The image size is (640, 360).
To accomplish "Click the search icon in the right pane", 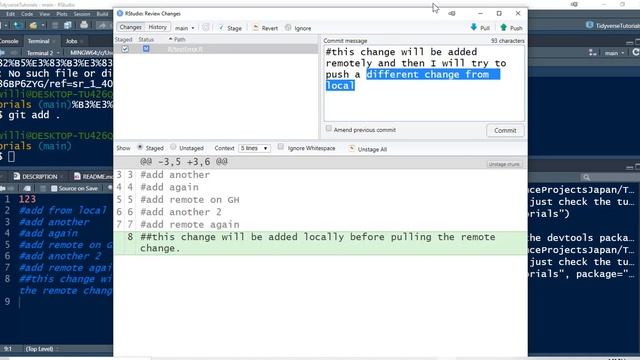I will 587,177.
